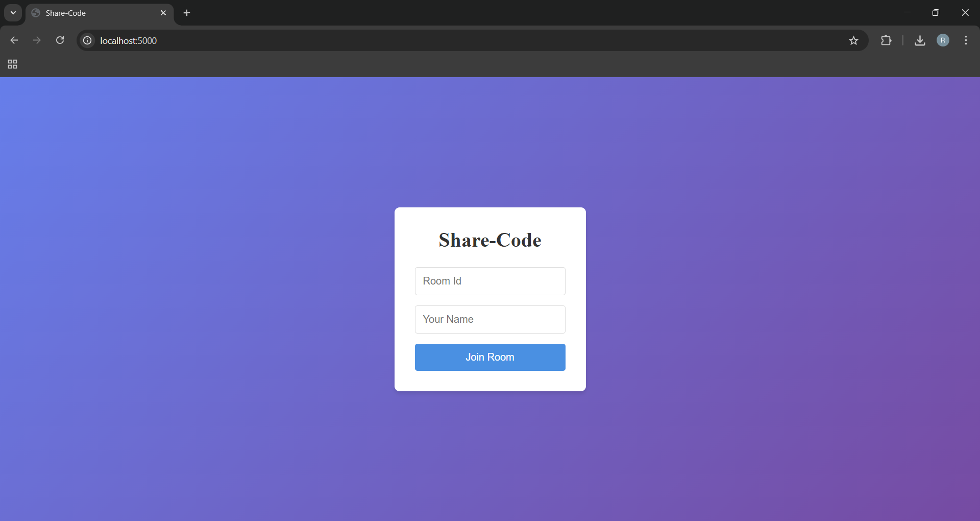Open the downloads panel
This screenshot has height=521, width=980.
click(920, 40)
